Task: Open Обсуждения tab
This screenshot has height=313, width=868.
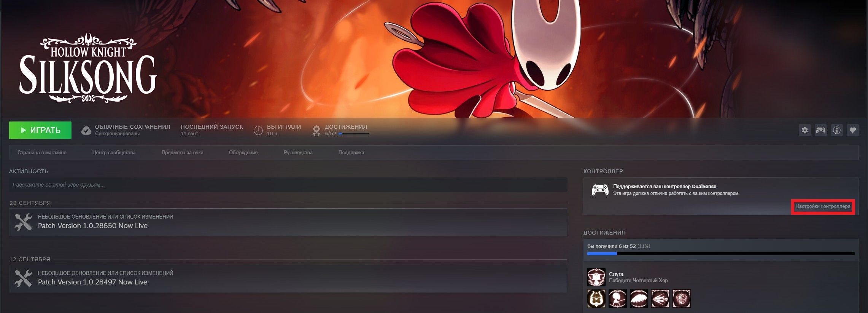Action: point(243,153)
